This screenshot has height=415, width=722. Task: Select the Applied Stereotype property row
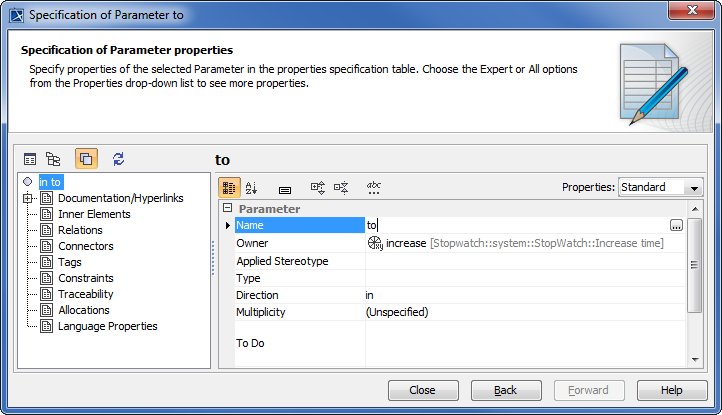460,261
